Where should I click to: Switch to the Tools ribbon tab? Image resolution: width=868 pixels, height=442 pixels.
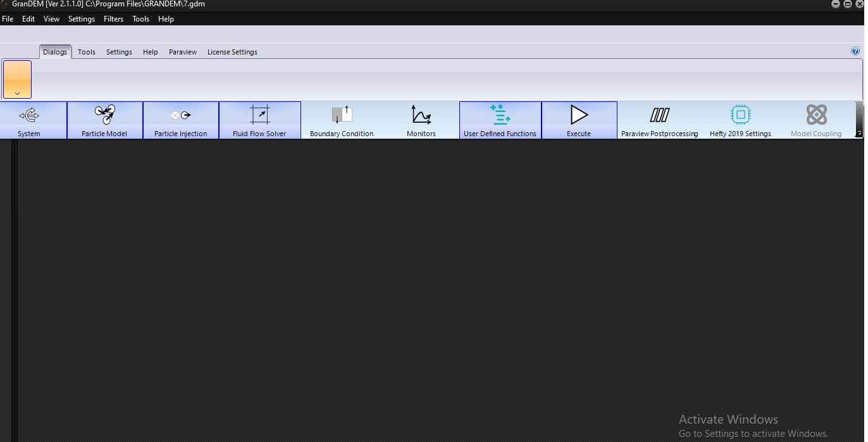pos(87,52)
